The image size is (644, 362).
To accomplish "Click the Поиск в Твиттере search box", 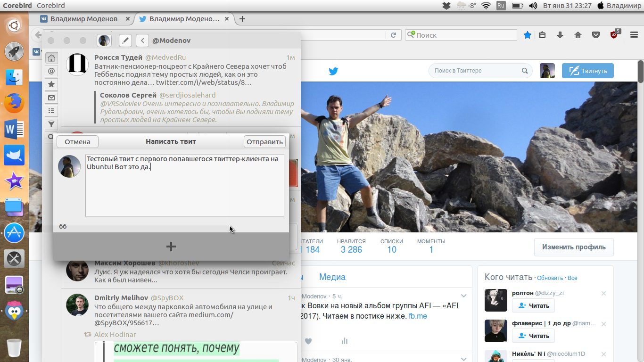I will [480, 71].
